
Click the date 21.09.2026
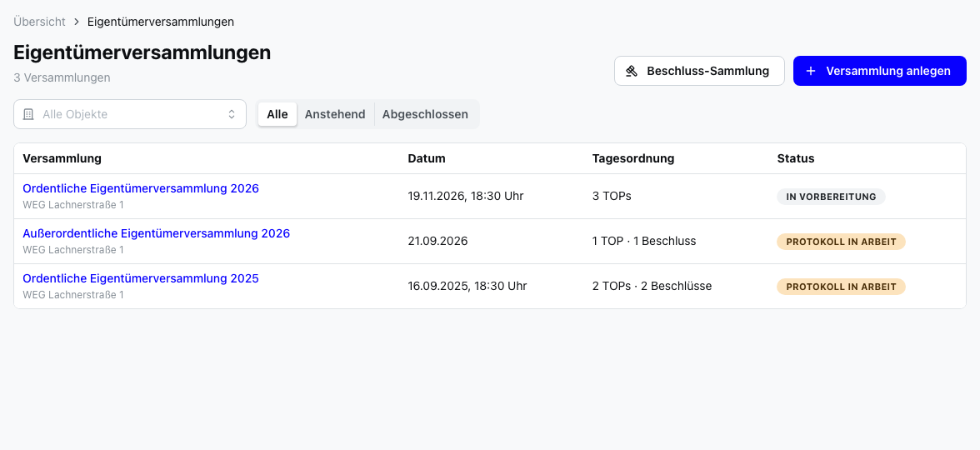[437, 242]
